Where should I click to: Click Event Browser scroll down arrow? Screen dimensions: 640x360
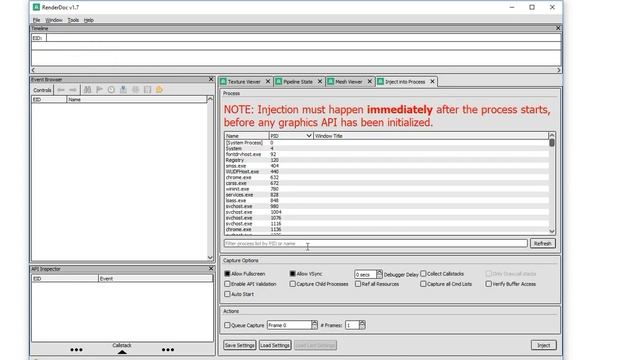210,258
